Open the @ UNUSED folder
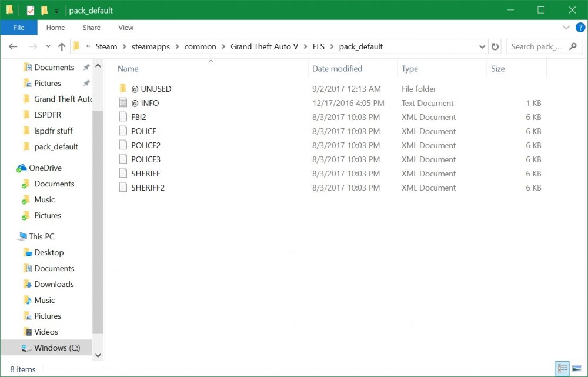This screenshot has width=588, height=377. 151,89
